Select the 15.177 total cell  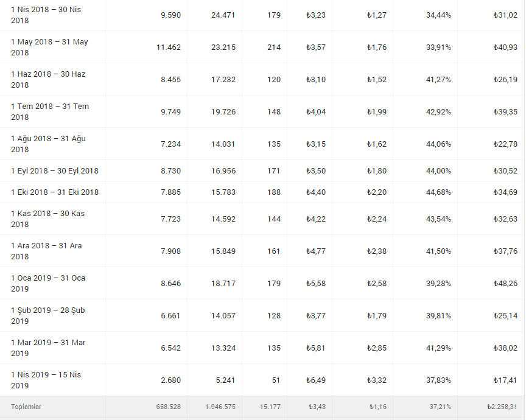pos(270,407)
